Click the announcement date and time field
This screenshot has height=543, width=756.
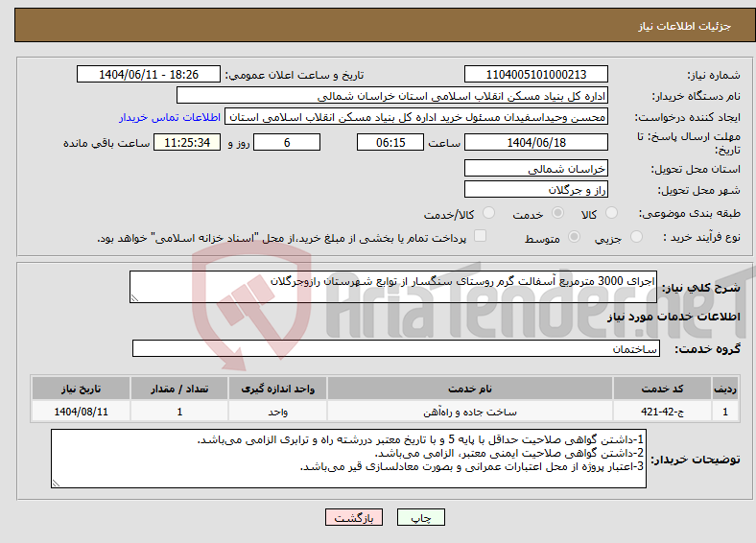149,74
